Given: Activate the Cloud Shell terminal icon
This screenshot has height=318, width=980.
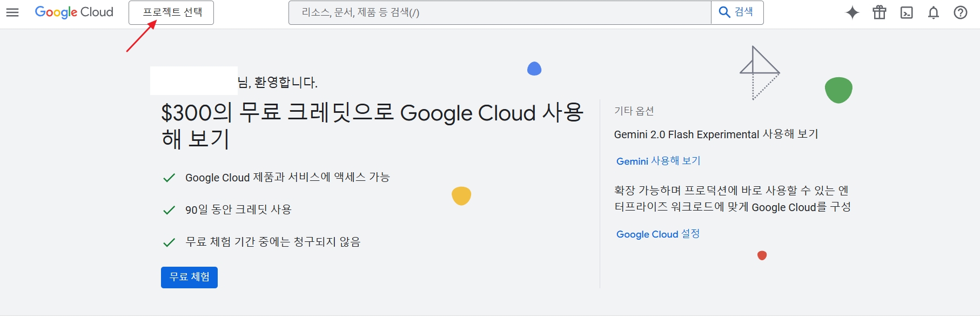Looking at the screenshot, I should click(x=907, y=12).
